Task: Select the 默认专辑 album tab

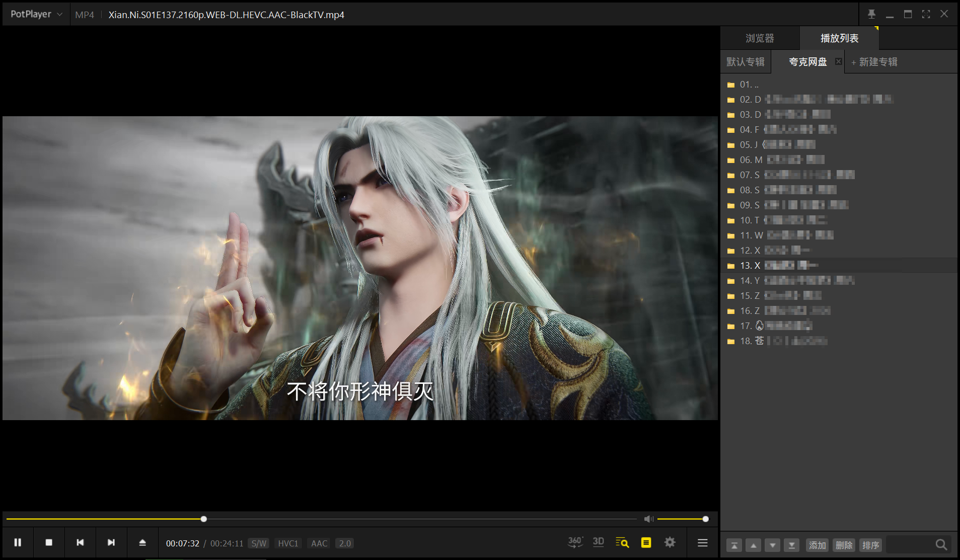Action: coord(745,62)
